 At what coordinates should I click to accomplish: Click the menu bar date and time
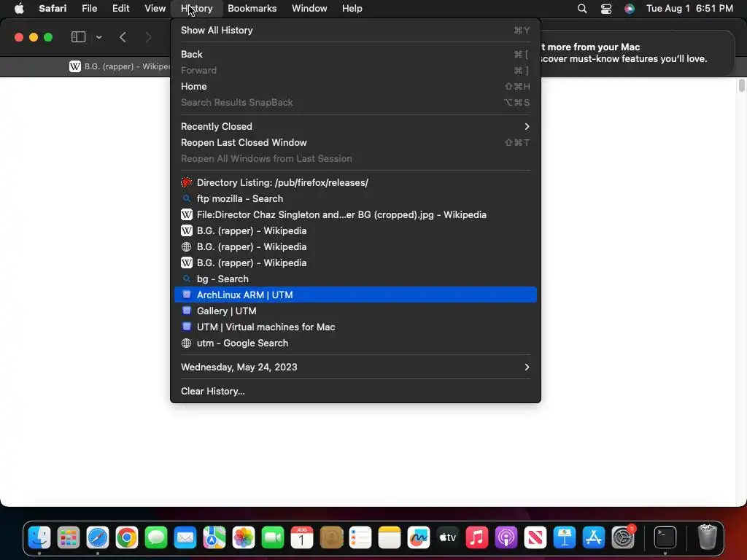point(689,9)
